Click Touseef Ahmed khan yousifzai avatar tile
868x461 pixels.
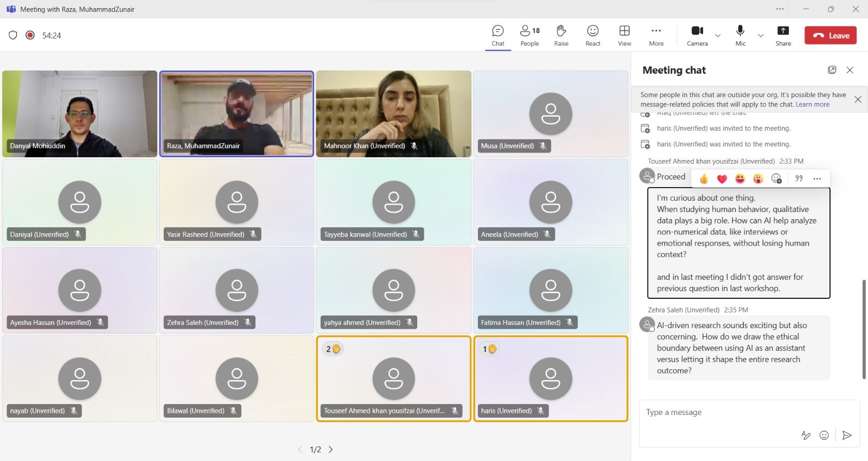coord(394,379)
